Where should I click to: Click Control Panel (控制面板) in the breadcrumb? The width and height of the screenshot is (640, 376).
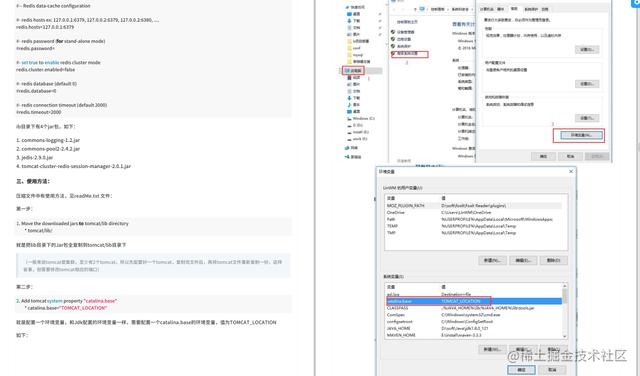coord(438,9)
